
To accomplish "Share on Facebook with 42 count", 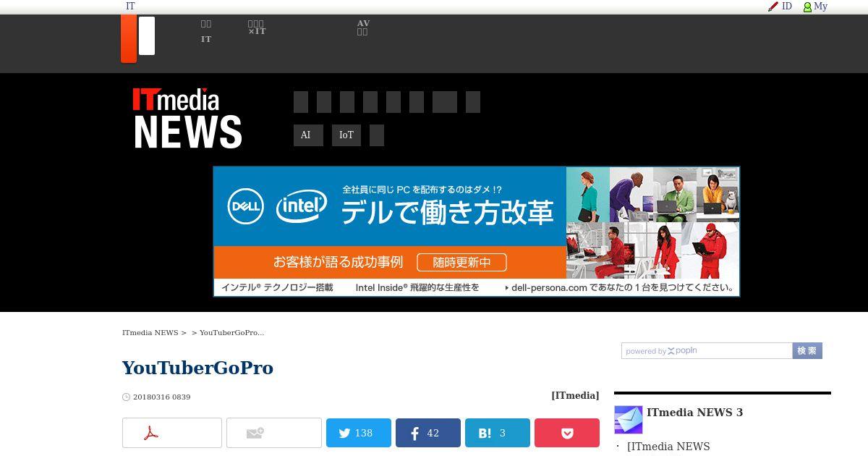I will point(428,433).
